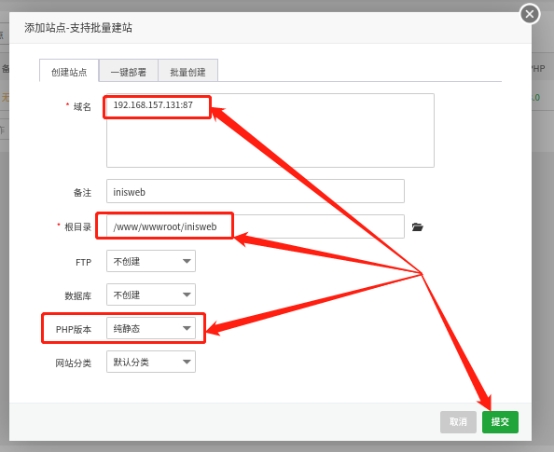
Task: Expand the 数据库 不创建 dropdown
Action: pos(151,295)
